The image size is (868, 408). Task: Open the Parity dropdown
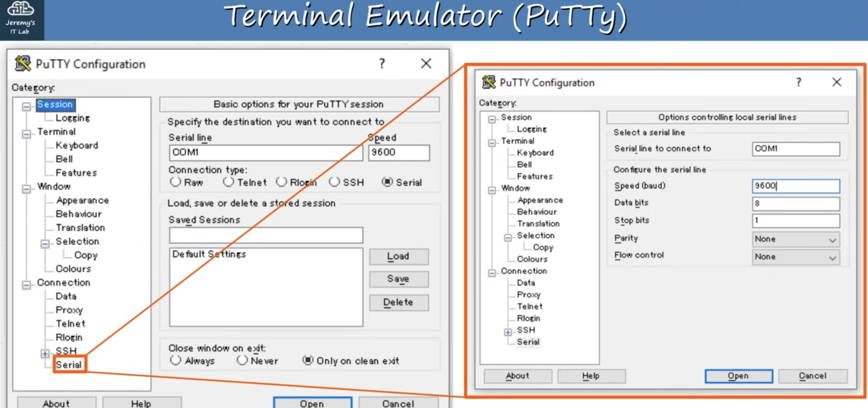pyautogui.click(x=796, y=239)
